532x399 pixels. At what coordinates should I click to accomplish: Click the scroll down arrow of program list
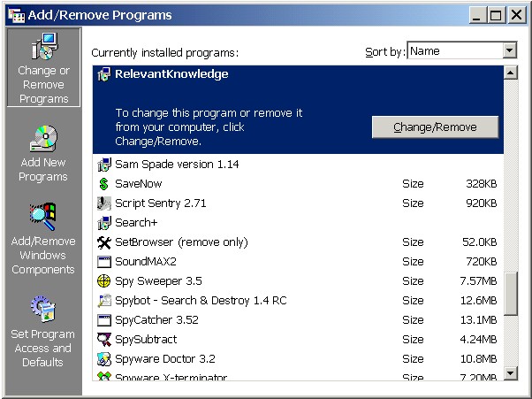coord(511,373)
